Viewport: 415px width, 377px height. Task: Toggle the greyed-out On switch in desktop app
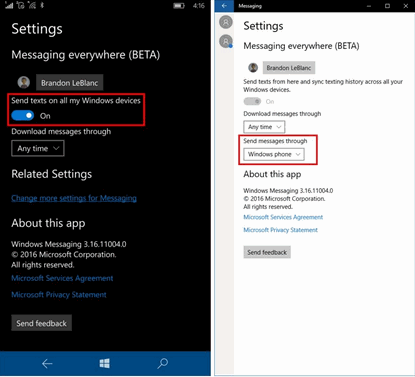coord(252,101)
